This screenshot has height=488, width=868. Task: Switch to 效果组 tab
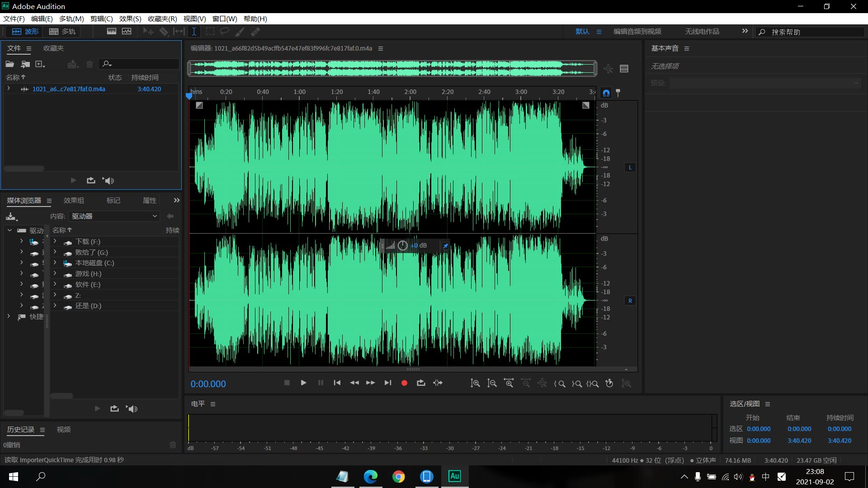[74, 200]
